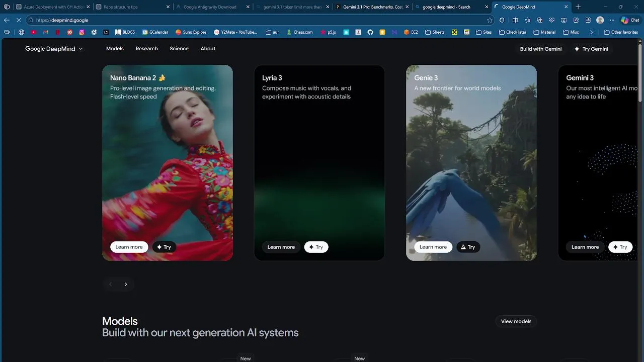The height and width of the screenshot is (362, 644).
Task: Open the BLOGS bookmark folder
Action: point(125,32)
